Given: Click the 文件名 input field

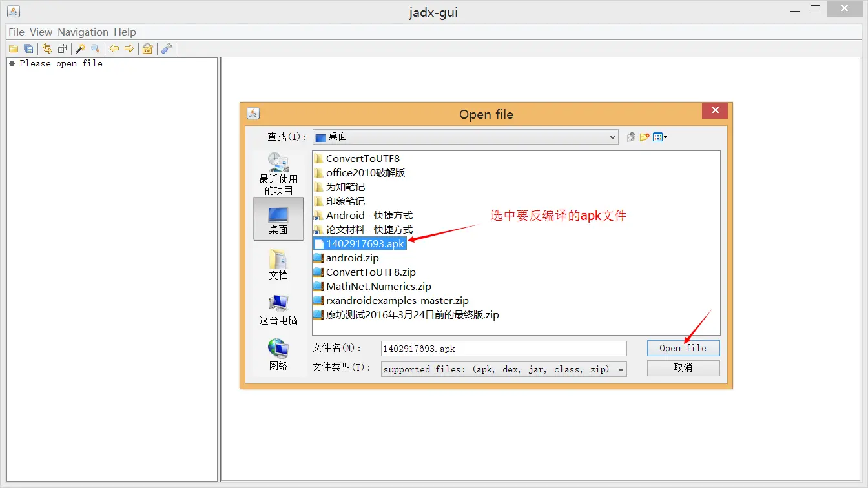Looking at the screenshot, I should pos(504,349).
